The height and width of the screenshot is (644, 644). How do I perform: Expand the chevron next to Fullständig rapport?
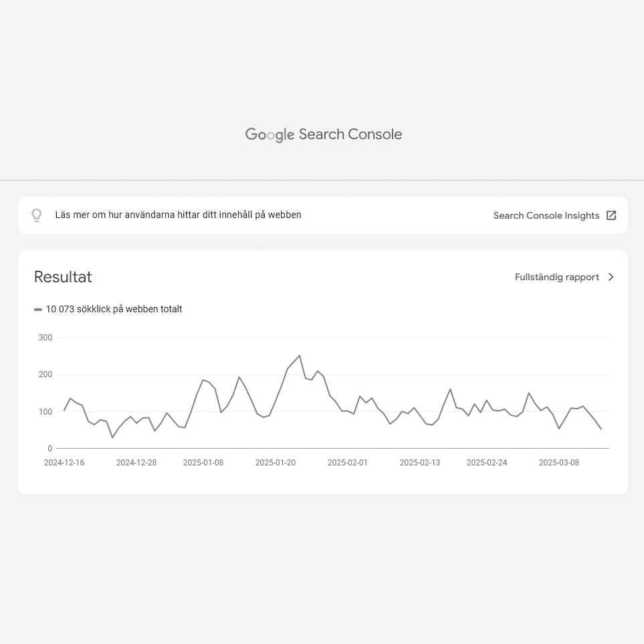click(x=611, y=277)
